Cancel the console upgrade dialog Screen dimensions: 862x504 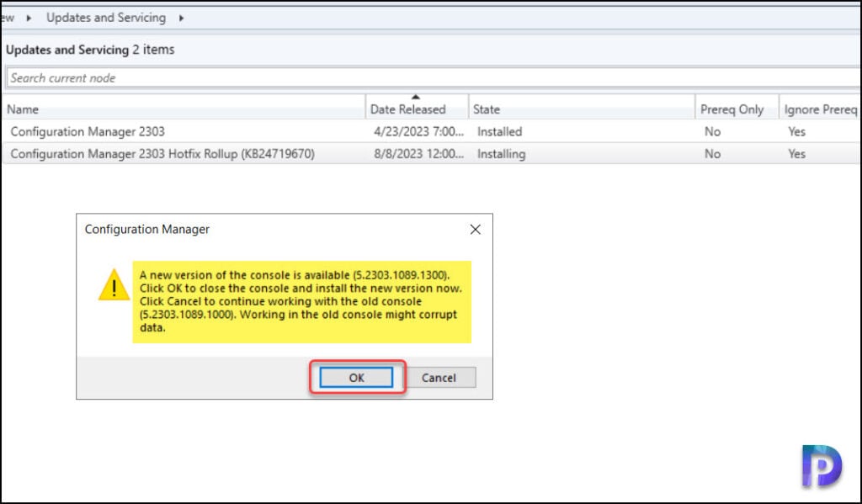coord(439,378)
